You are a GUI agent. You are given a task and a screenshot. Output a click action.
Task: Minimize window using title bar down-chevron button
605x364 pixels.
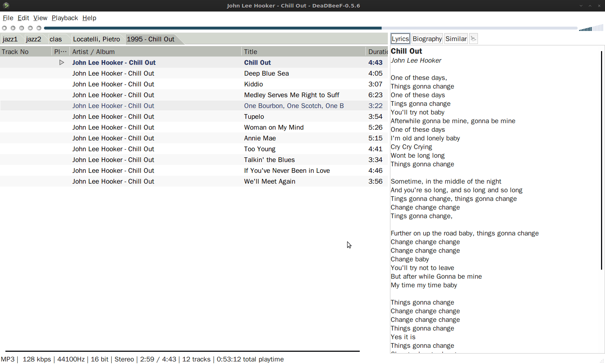(x=581, y=6)
